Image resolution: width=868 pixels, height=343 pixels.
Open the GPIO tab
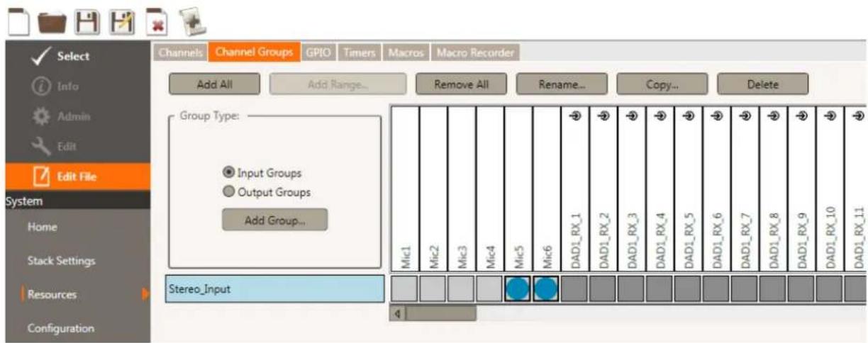pos(318,52)
